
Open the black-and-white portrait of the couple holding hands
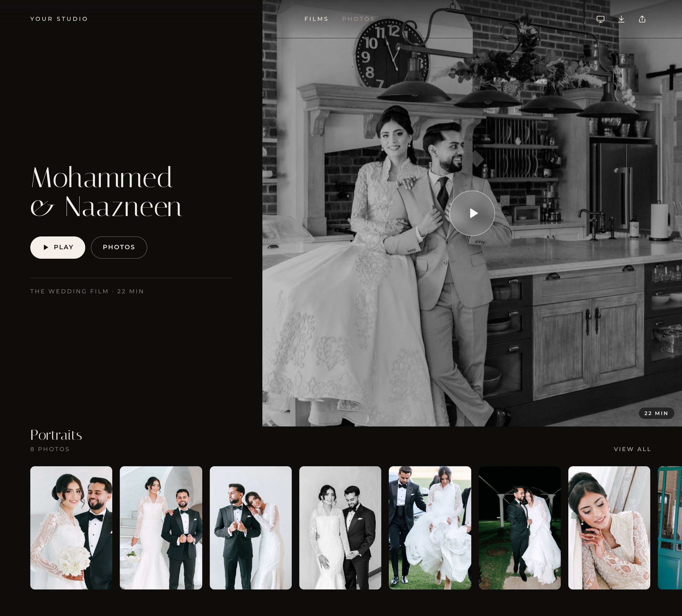coord(340,528)
